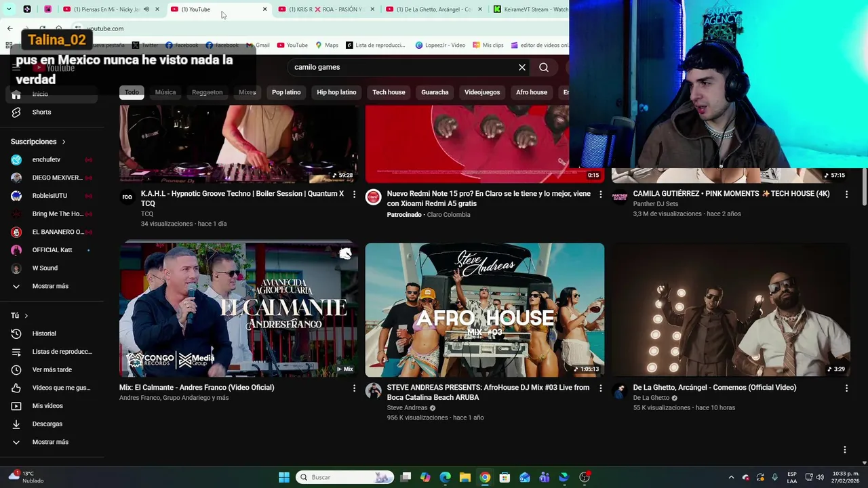Open Maps bookmark in bookmarks bar

point(327,45)
